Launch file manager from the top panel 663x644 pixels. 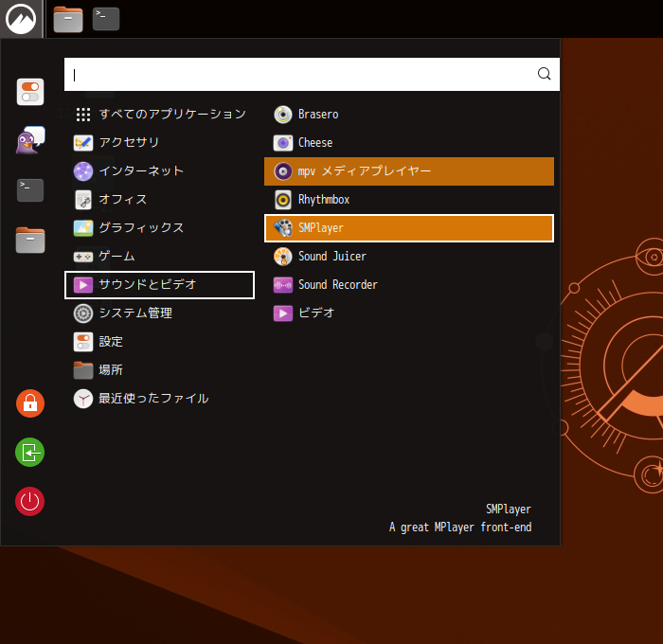click(68, 19)
